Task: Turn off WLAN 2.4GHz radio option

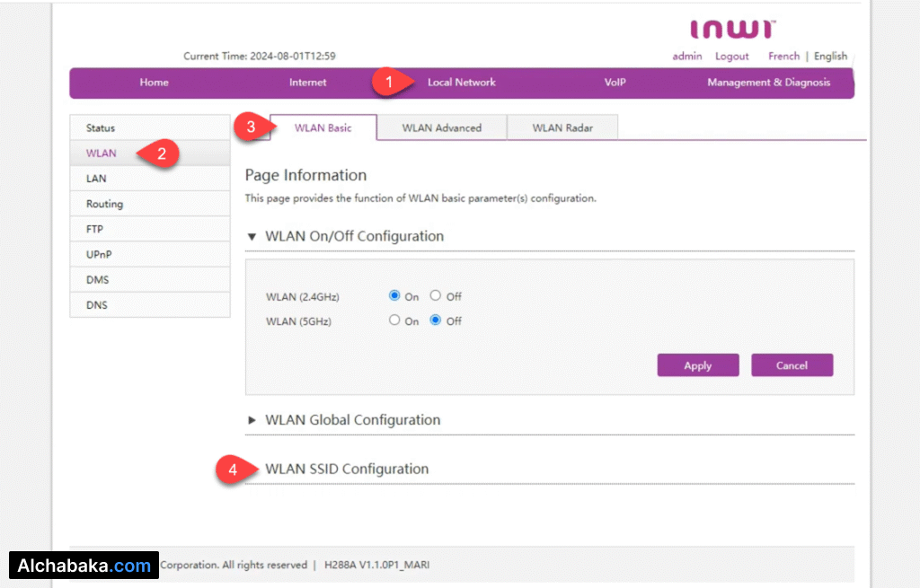Action: coord(434,295)
